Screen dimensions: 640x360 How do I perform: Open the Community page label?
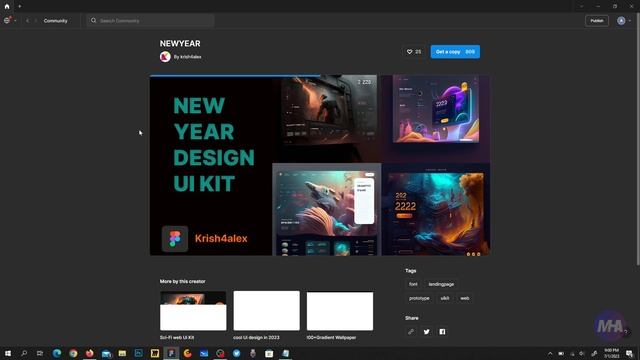[x=56, y=21]
